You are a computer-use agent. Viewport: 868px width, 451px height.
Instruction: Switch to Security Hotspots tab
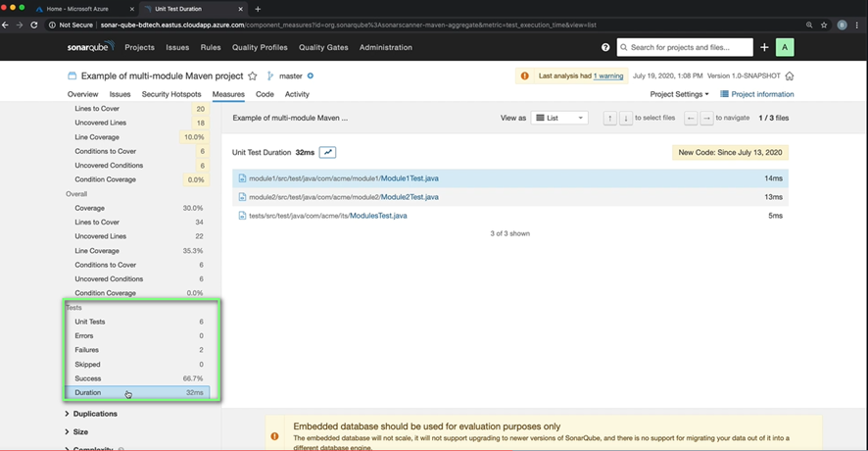[x=171, y=94]
